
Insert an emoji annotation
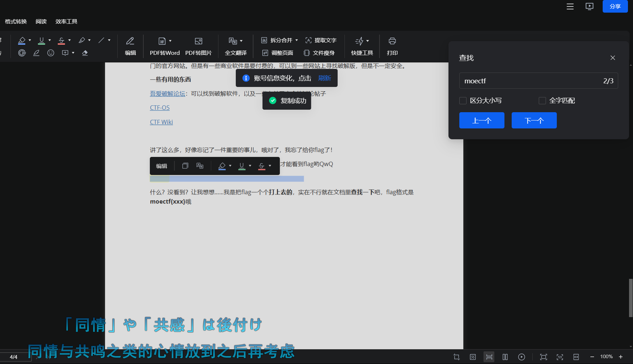coord(51,53)
